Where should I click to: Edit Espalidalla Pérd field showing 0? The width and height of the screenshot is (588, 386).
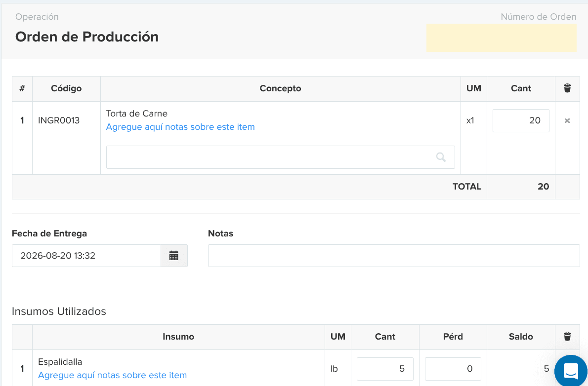point(453,369)
